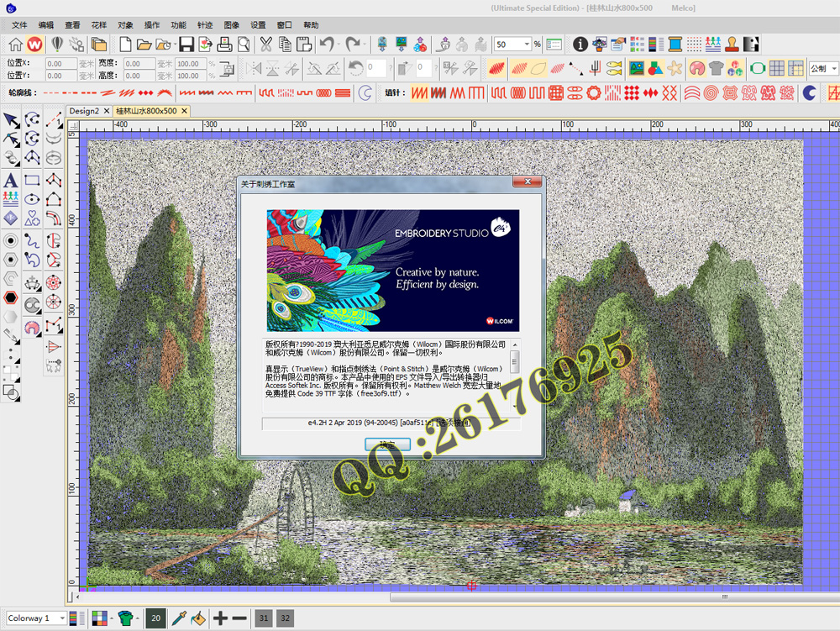Click the undo arrow
Image resolution: width=840 pixels, height=631 pixels.
click(327, 45)
